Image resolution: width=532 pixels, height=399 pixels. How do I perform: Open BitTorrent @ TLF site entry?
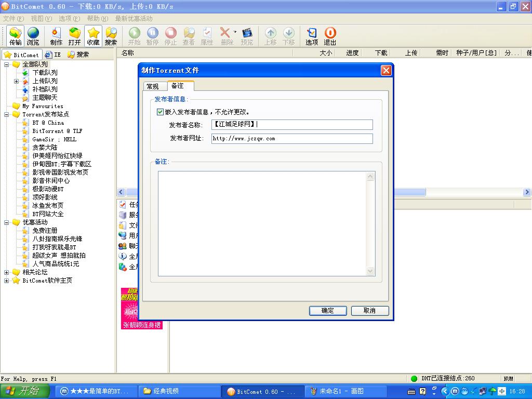[x=57, y=131]
